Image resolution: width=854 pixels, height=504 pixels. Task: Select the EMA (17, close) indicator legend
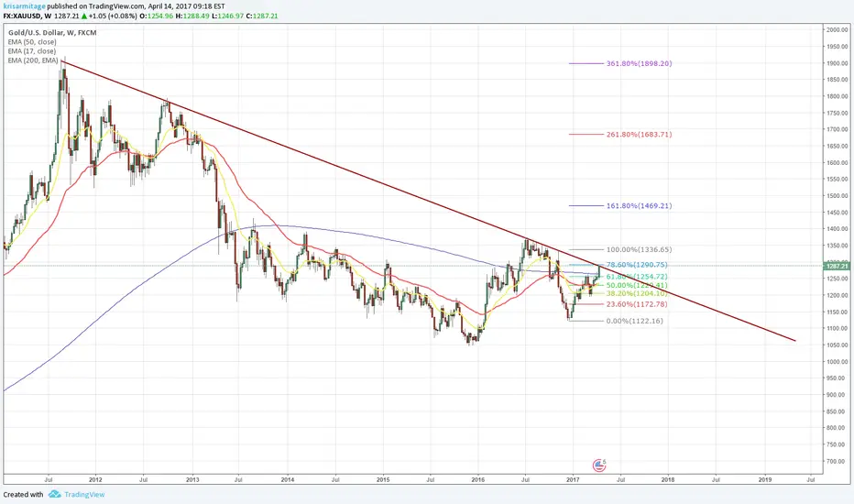click(32, 51)
